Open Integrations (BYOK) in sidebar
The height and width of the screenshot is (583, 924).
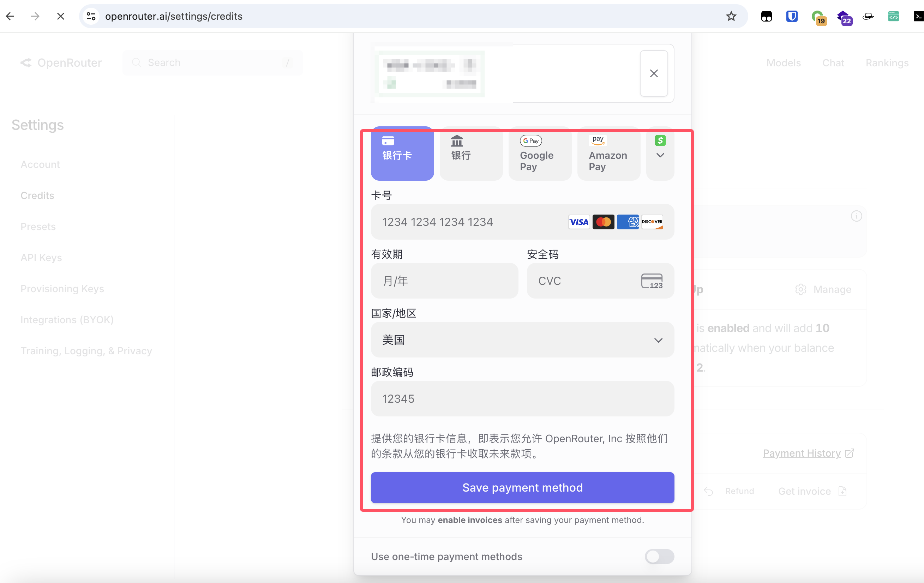coord(67,320)
